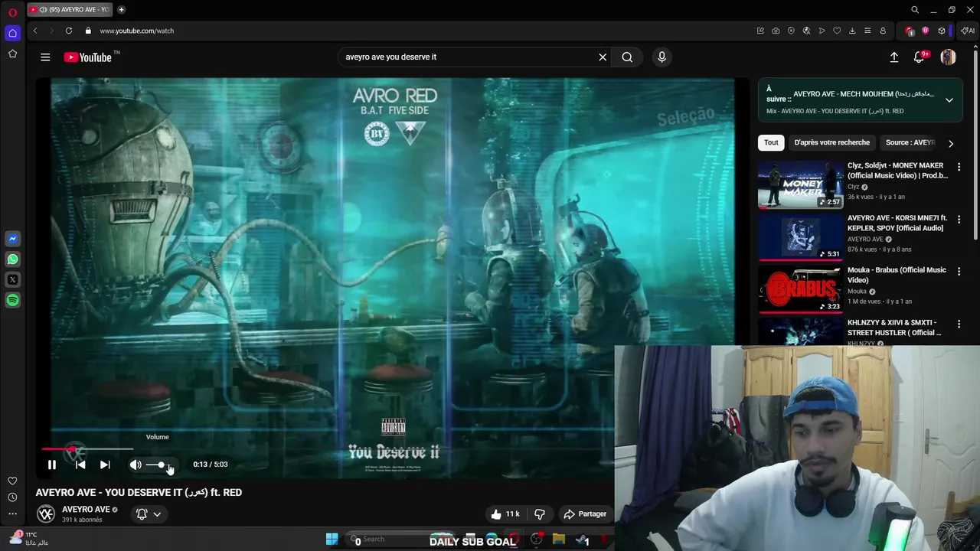Seek using the red progress bar
This screenshot has height=551, width=980.
[x=87, y=449]
